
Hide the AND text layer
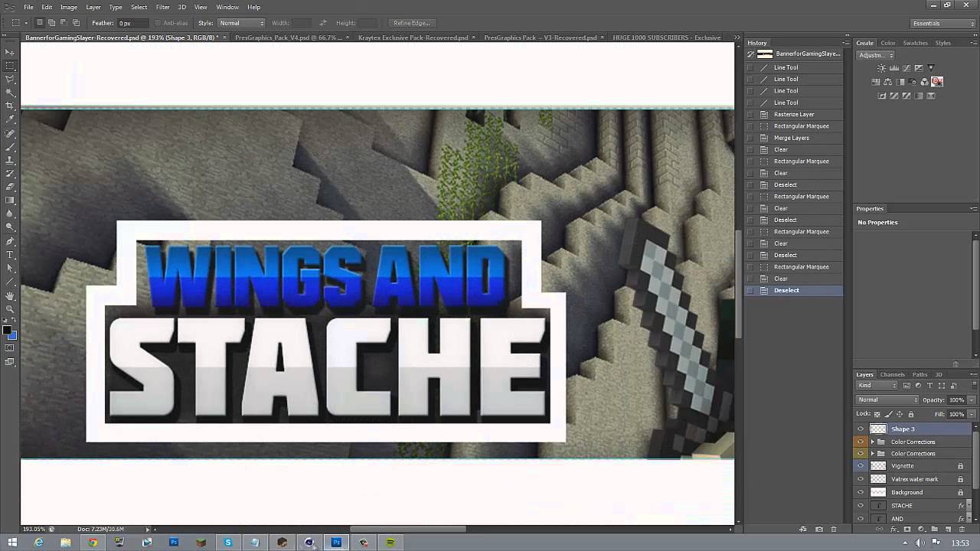tap(861, 518)
